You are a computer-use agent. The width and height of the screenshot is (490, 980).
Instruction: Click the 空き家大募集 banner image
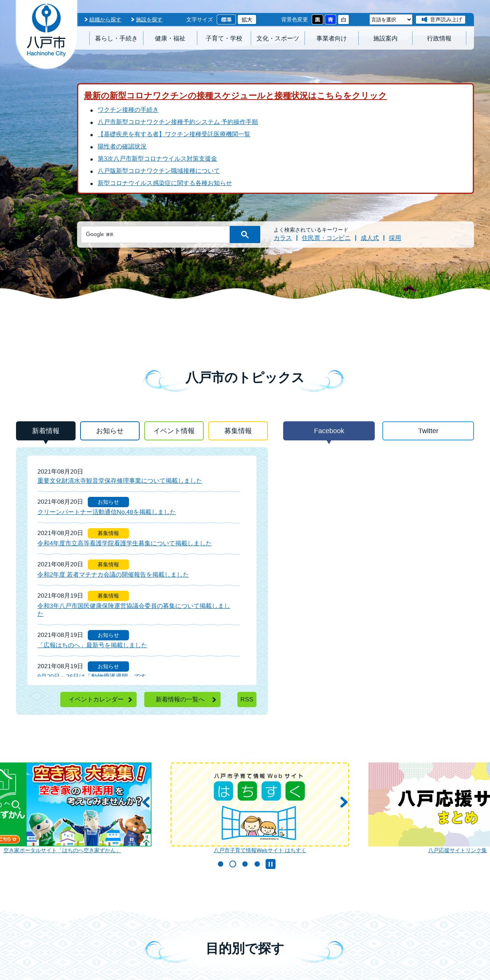pyautogui.click(x=76, y=804)
